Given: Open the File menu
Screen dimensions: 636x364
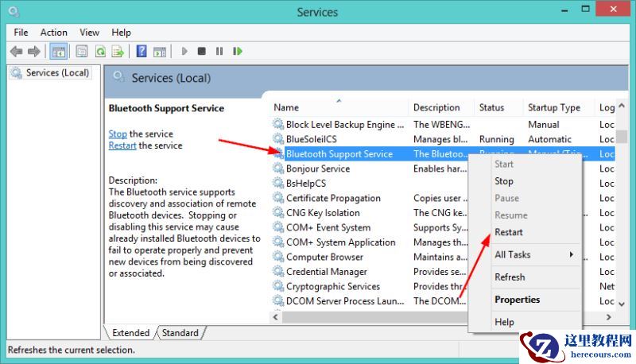Looking at the screenshot, I should click(x=21, y=33).
